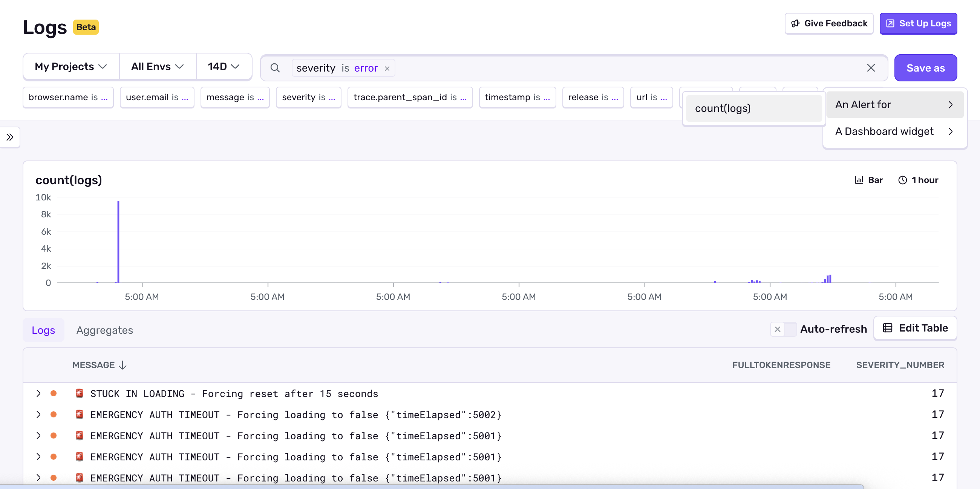Viewport: 980px width, 489px height.
Task: Remove the severity is error filter token
Action: pyautogui.click(x=387, y=69)
